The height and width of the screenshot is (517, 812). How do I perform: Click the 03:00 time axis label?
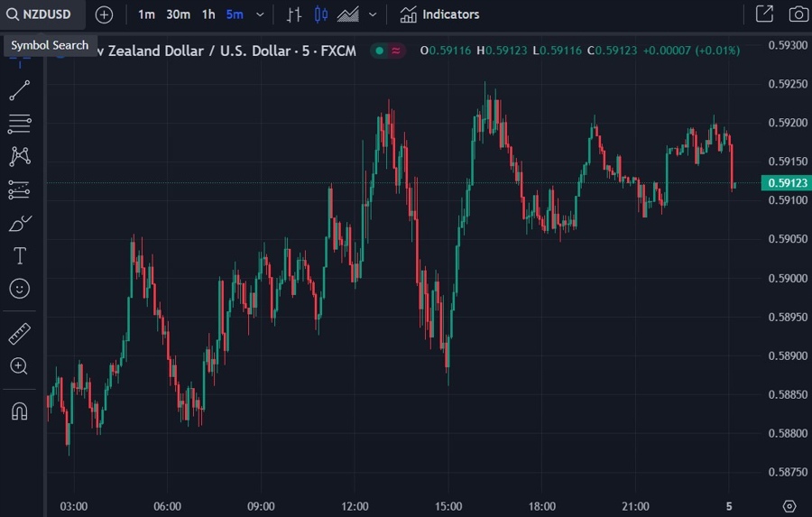click(x=74, y=506)
